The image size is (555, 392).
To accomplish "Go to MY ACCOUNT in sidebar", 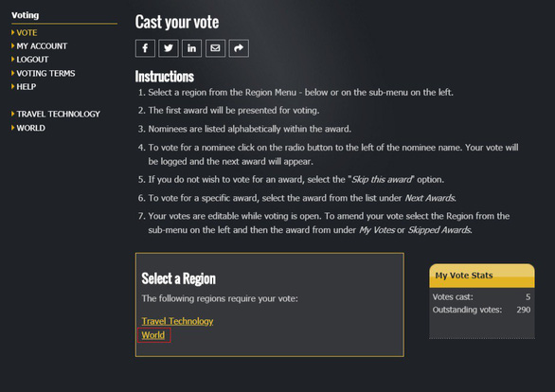I will click(x=42, y=46).
